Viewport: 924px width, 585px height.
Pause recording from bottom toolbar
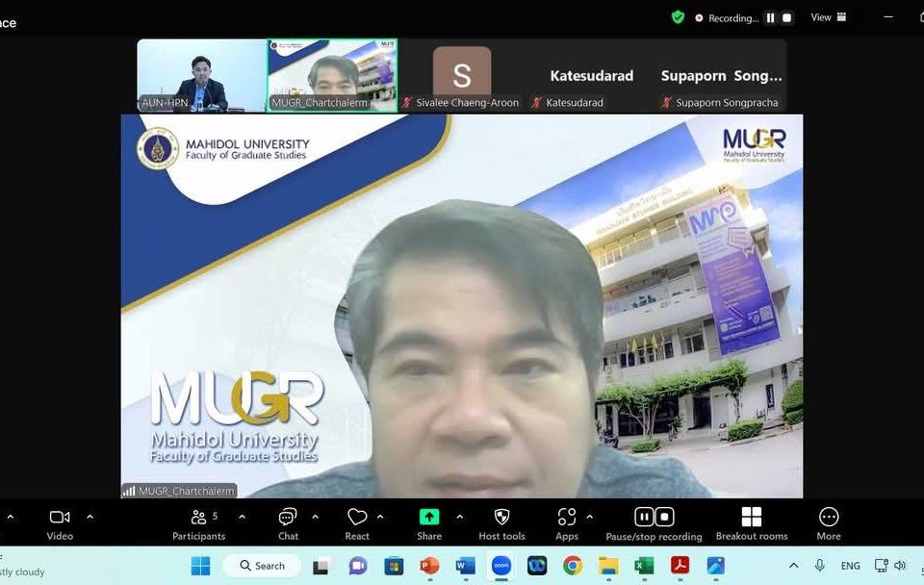pyautogui.click(x=644, y=518)
